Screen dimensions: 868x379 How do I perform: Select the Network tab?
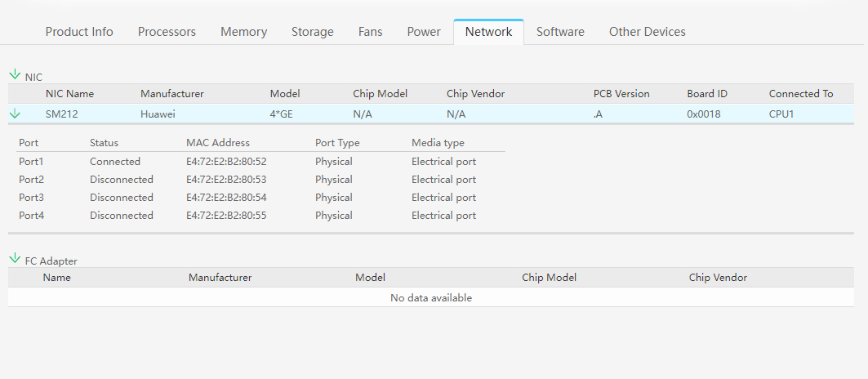(x=489, y=32)
